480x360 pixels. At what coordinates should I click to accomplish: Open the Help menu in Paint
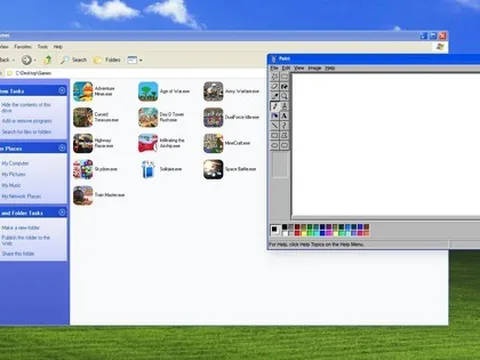(330, 68)
